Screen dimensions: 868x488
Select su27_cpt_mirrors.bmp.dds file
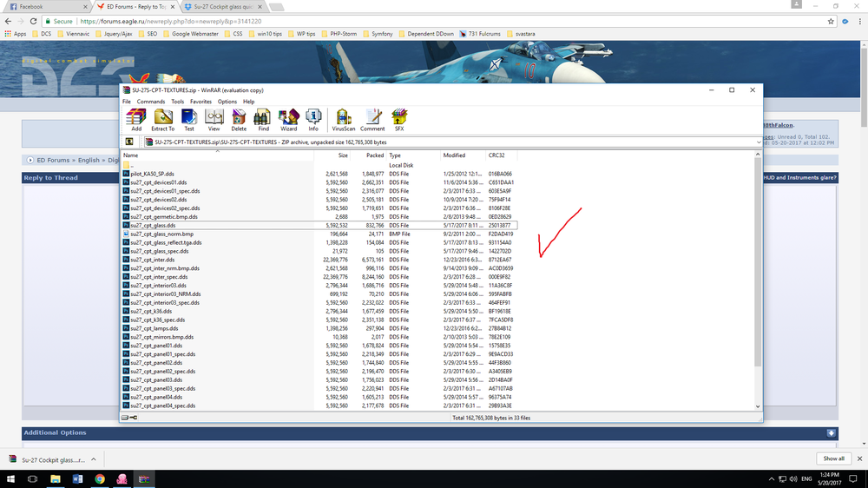[x=161, y=337]
